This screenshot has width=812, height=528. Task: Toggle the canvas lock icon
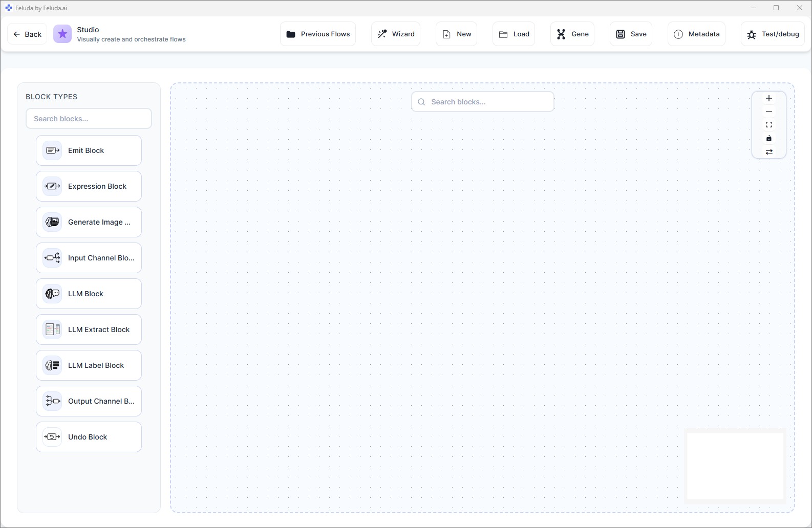(768, 139)
